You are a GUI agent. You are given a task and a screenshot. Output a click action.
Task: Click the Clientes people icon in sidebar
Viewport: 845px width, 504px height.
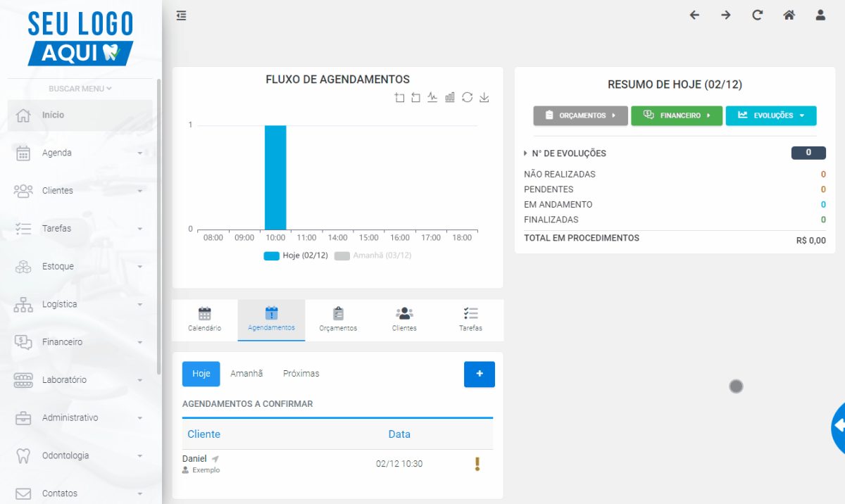pyautogui.click(x=23, y=191)
